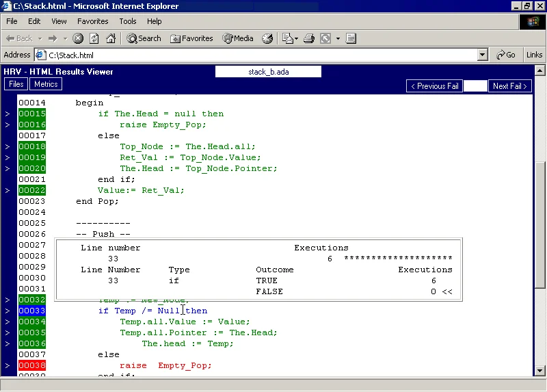Click the vertical scrollbar thumb
This screenshot has width=547, height=392.
pos(539,226)
